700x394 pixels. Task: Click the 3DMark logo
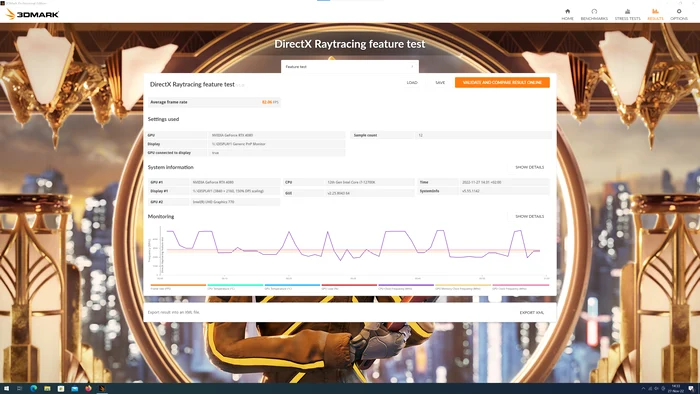click(32, 14)
